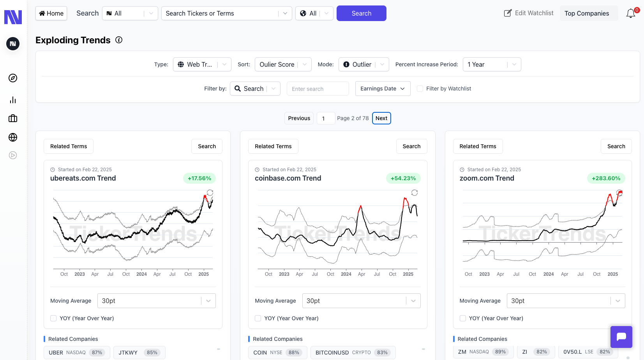Open Moving Average dropdown for coinbase.com Trend

pos(361,301)
